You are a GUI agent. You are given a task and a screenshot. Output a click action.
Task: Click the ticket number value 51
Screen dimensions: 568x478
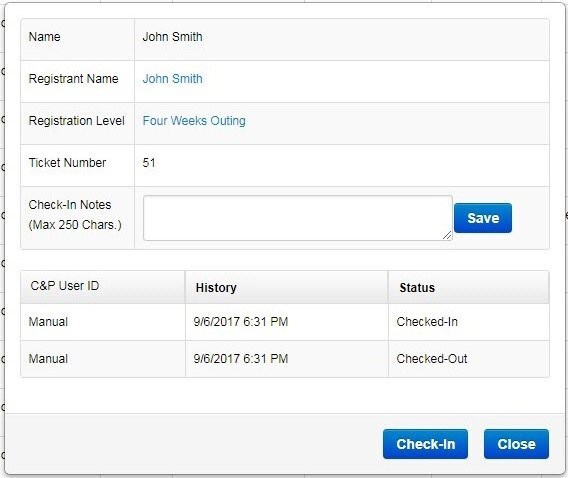point(149,163)
